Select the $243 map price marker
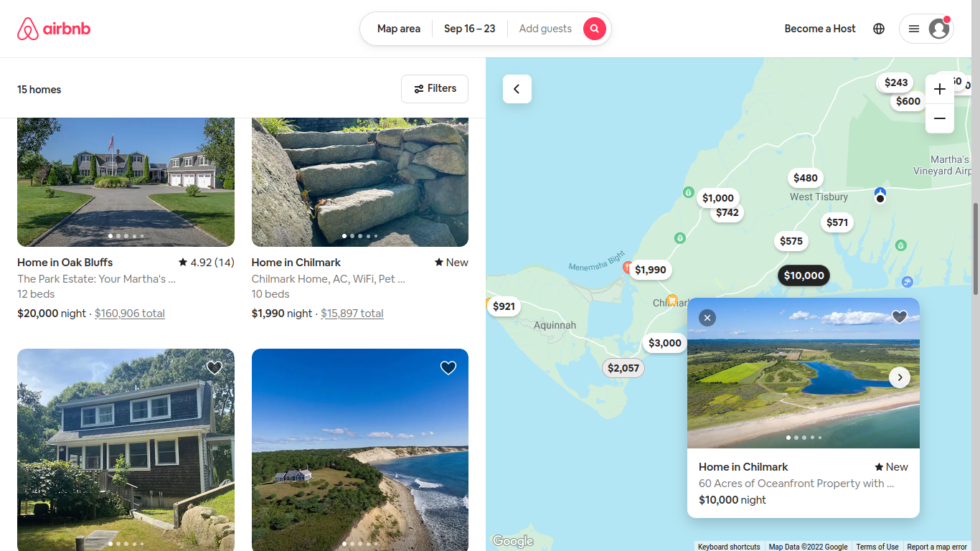Image resolution: width=980 pixels, height=551 pixels. (x=896, y=83)
